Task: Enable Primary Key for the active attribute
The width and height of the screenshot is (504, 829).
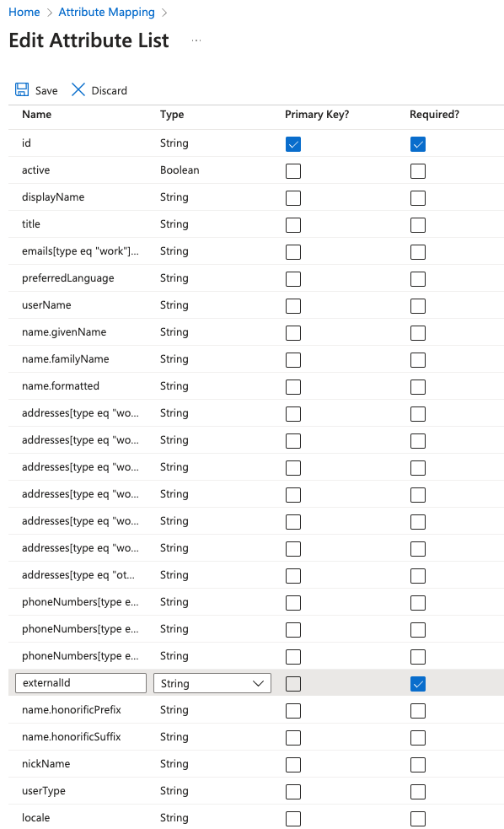Action: (292, 170)
